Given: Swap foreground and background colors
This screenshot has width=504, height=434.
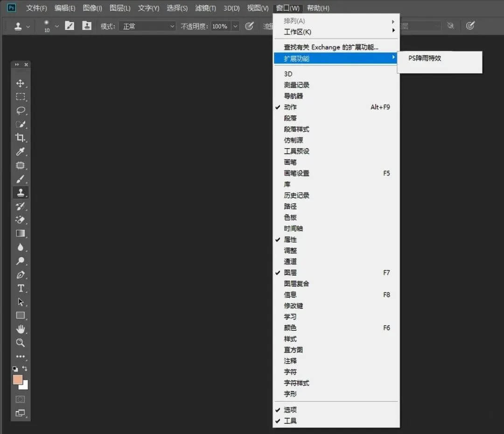Looking at the screenshot, I should (25, 369).
